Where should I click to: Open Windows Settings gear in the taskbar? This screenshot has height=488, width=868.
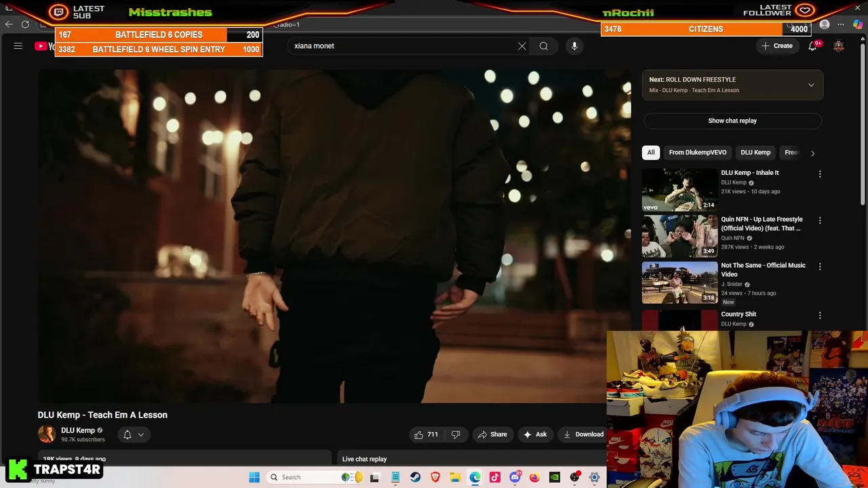point(594,477)
